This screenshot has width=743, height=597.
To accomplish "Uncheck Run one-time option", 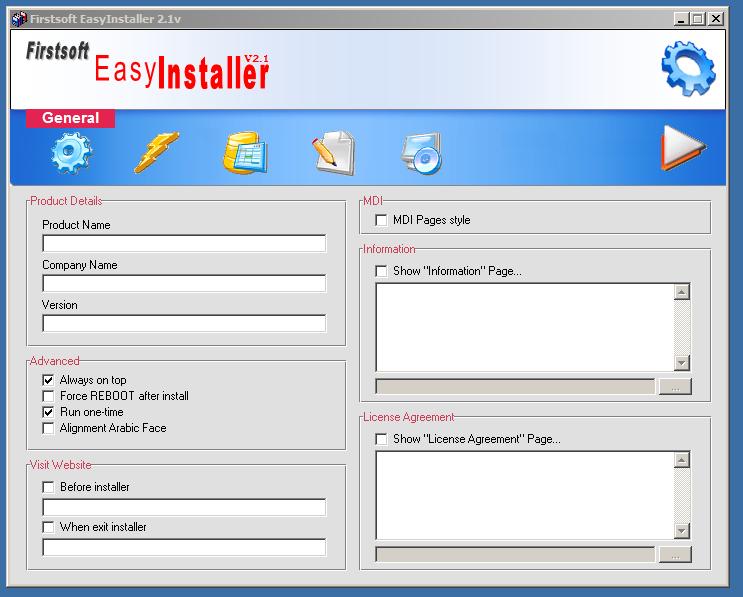I will tap(48, 412).
